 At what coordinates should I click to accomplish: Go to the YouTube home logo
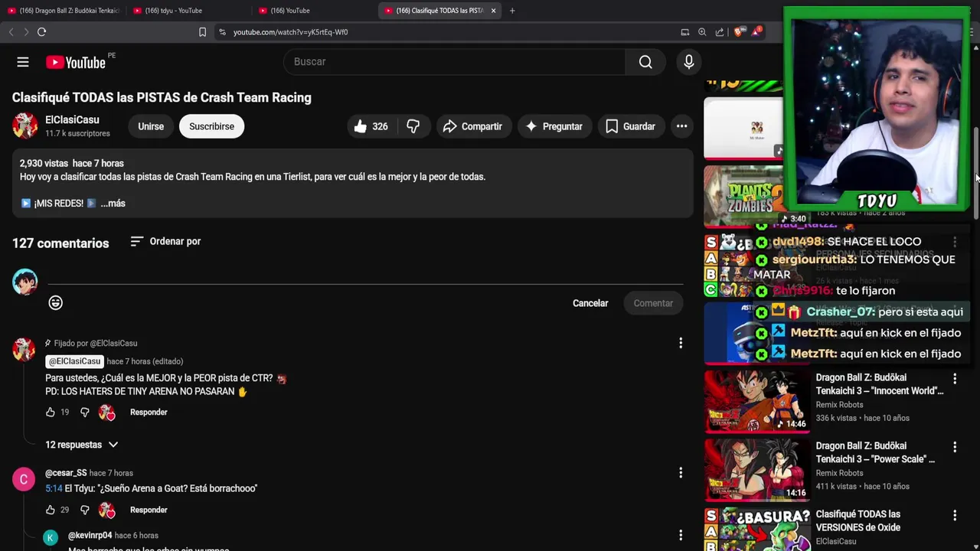coord(75,63)
